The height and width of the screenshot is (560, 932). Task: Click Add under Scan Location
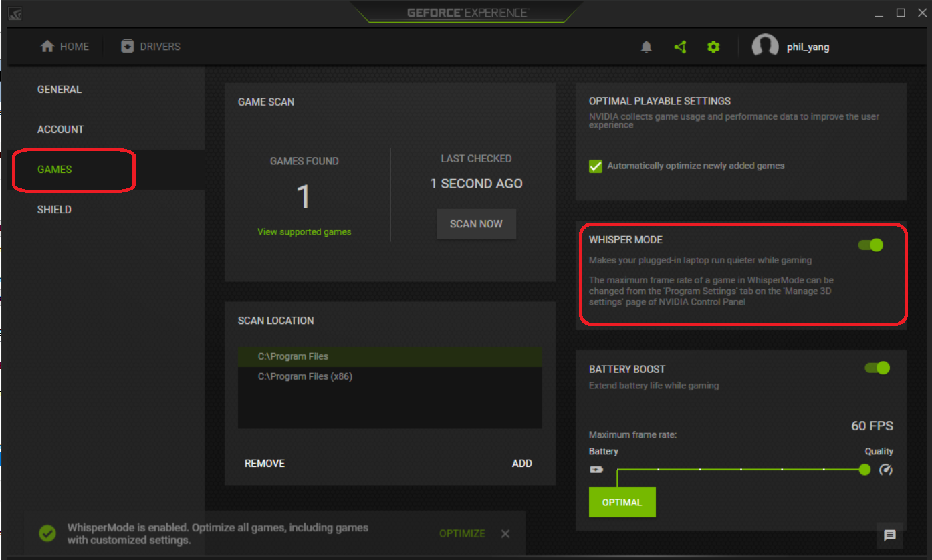[x=522, y=464]
